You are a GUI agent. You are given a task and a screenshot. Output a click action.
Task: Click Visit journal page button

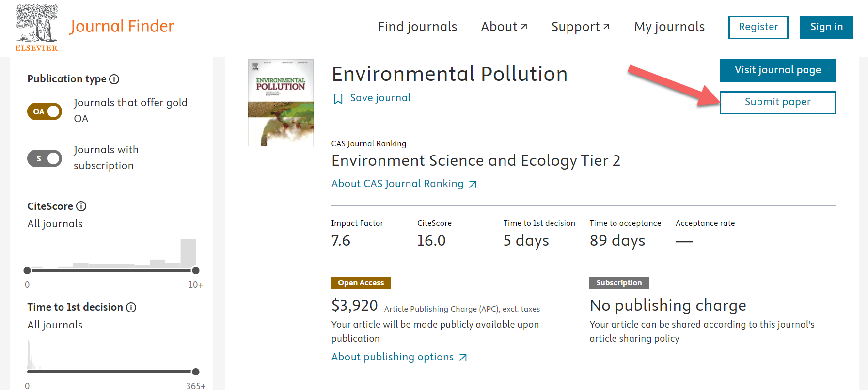click(x=778, y=70)
